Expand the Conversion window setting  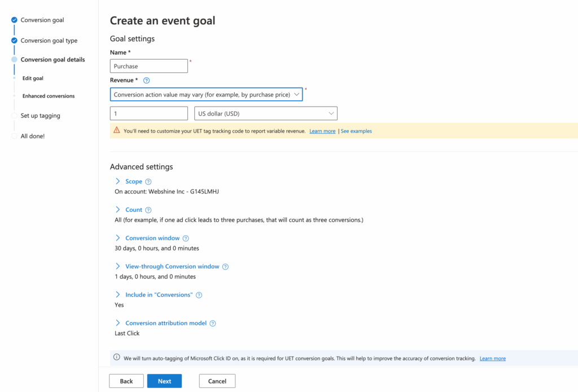(152, 238)
